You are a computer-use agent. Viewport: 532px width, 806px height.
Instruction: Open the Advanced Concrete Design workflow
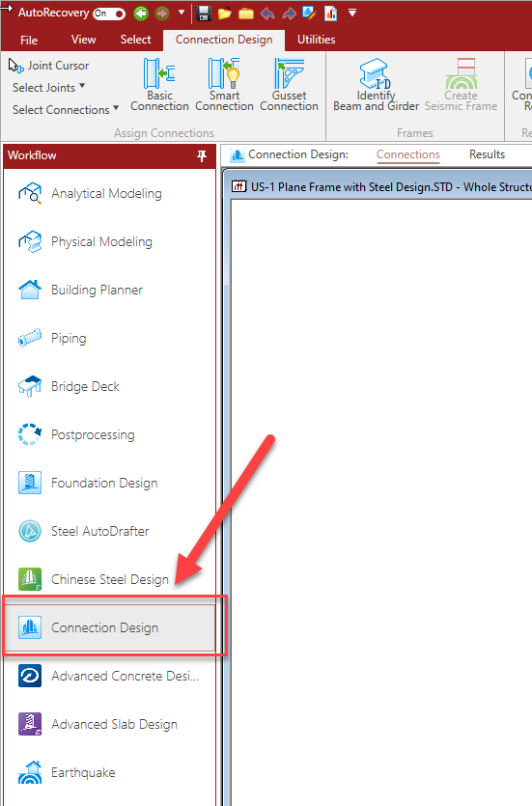pos(109,676)
